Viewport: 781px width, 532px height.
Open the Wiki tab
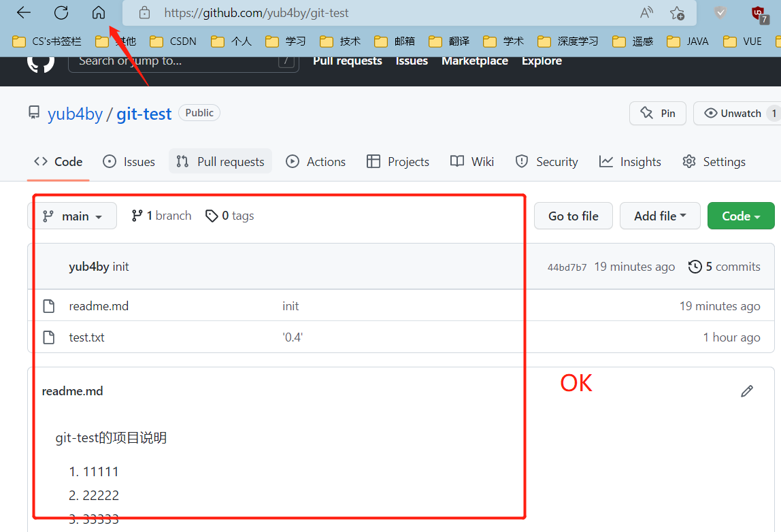click(x=471, y=162)
